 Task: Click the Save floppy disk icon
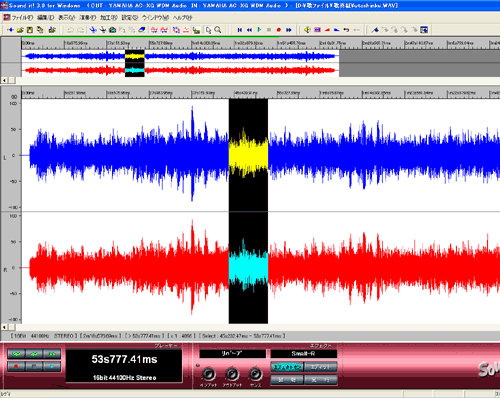[30, 30]
